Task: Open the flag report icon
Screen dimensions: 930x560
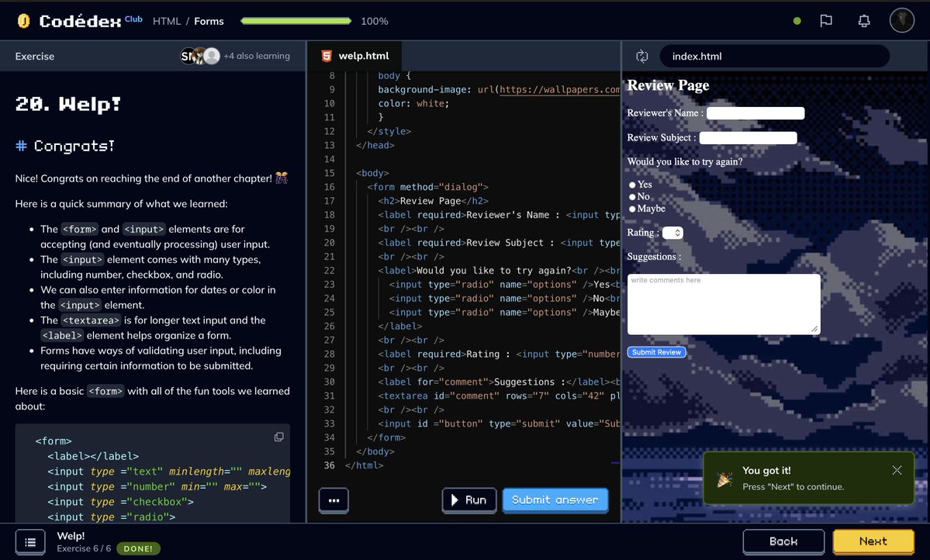Action: [x=825, y=21]
